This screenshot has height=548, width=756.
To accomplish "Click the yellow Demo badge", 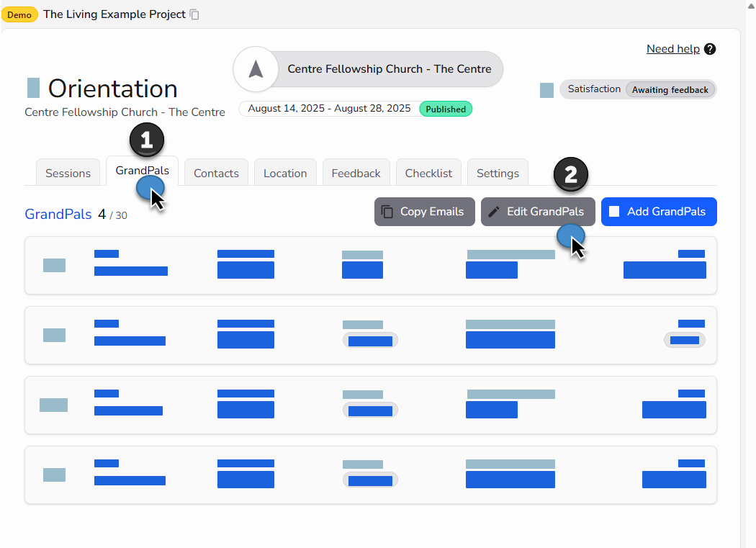I will (19, 15).
